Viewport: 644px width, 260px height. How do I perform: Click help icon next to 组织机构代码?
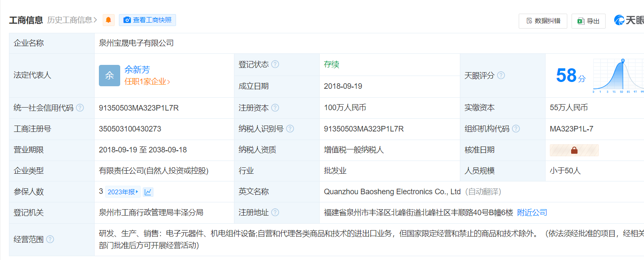(x=516, y=129)
